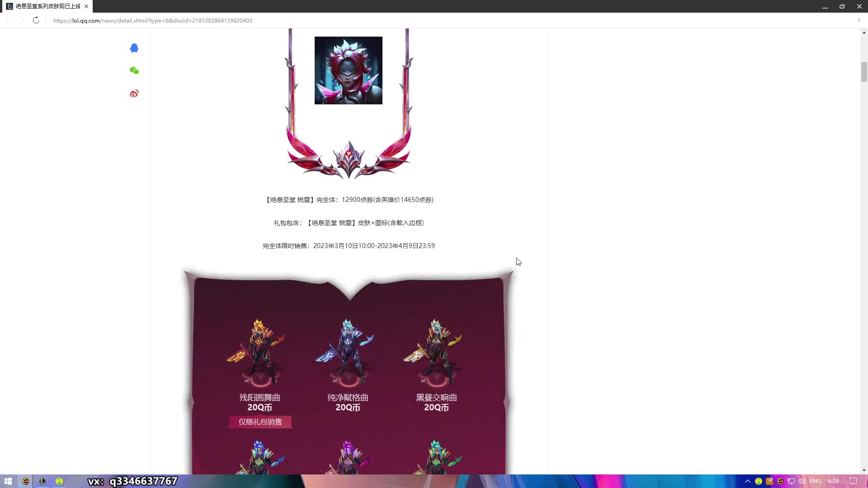Expand the hidden system tray icons chevron

coord(748,481)
